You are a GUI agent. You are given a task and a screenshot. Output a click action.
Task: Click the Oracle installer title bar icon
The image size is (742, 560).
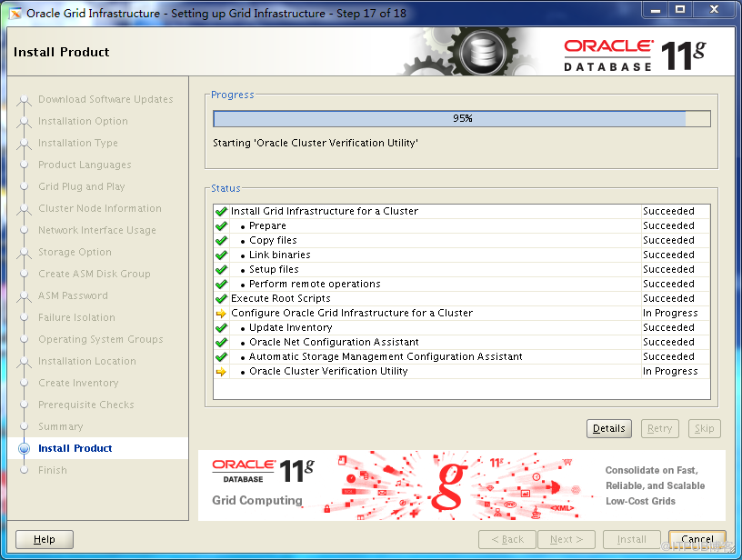tap(15, 14)
